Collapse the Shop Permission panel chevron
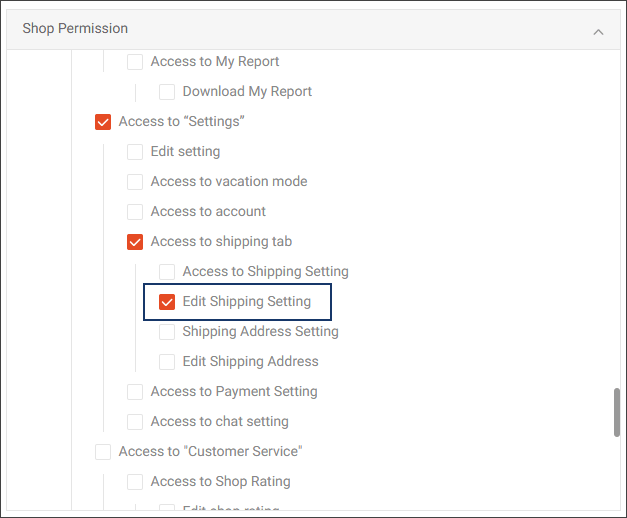 (598, 31)
